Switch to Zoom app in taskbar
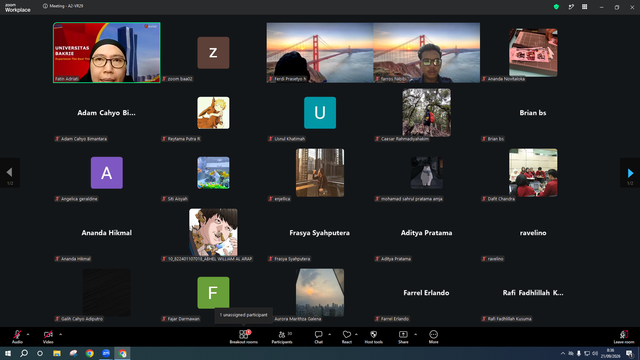 (x=106, y=353)
